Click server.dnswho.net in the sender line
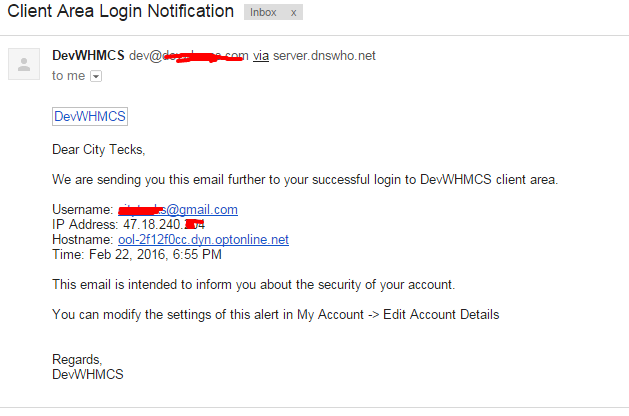 point(324,56)
